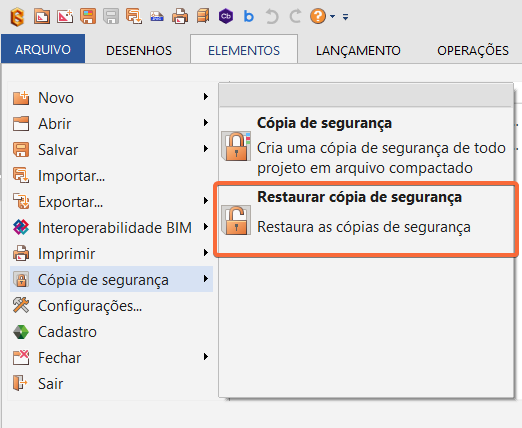Screen dimensions: 522x428
Task: Choose Cópia de segurança create backup entry
Action: [x=366, y=145]
